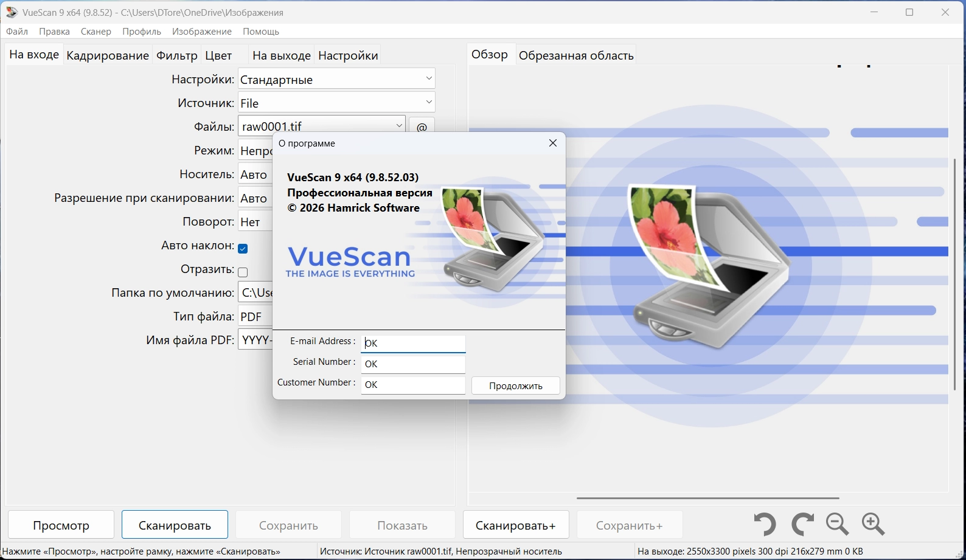This screenshot has height=560, width=966.
Task: Open the Источник dropdown
Action: tap(336, 103)
